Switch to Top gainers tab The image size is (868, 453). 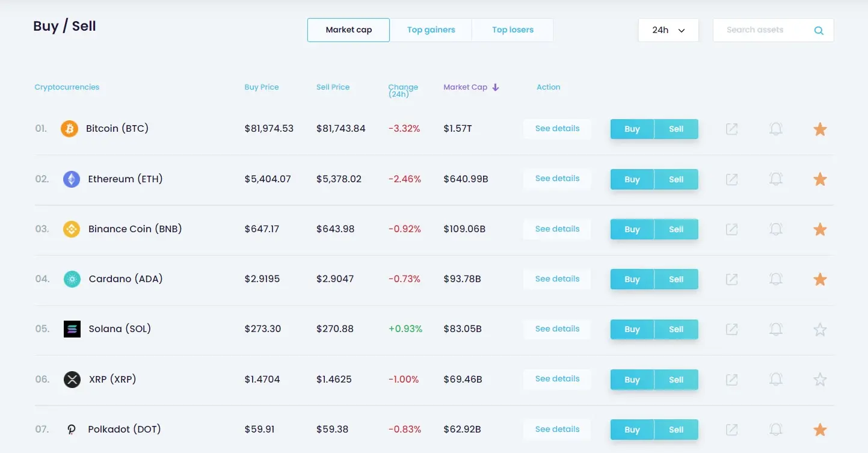431,30
